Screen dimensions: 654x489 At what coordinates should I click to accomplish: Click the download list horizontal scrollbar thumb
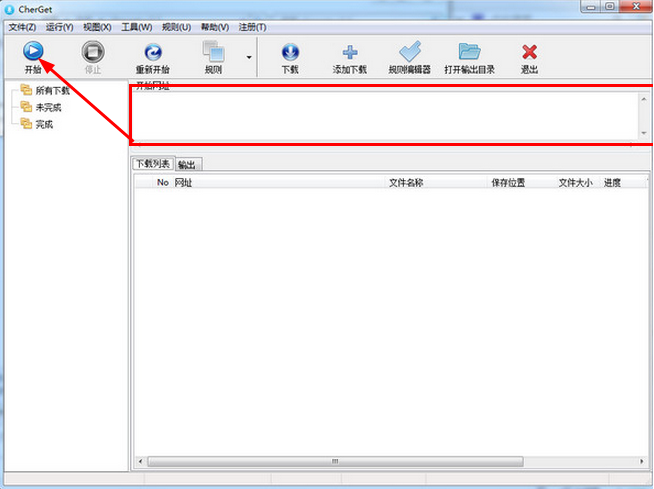coord(335,461)
